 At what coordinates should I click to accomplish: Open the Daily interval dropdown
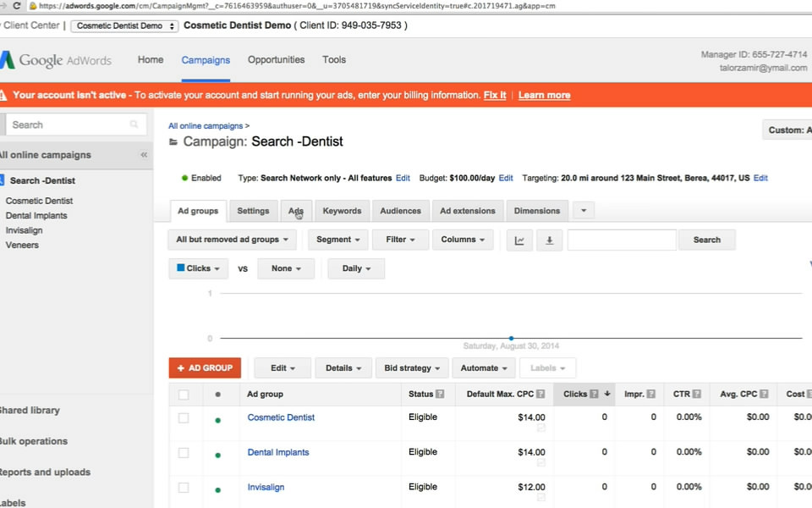click(x=356, y=268)
